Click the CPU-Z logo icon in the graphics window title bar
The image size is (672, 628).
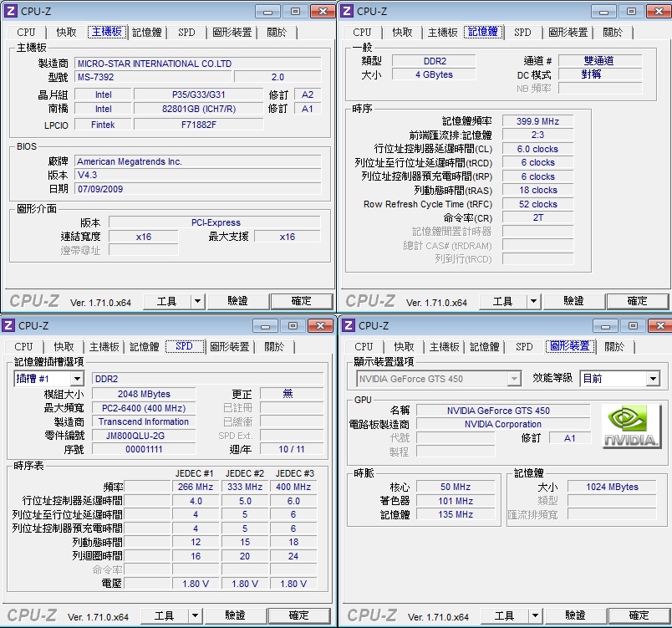(x=348, y=326)
